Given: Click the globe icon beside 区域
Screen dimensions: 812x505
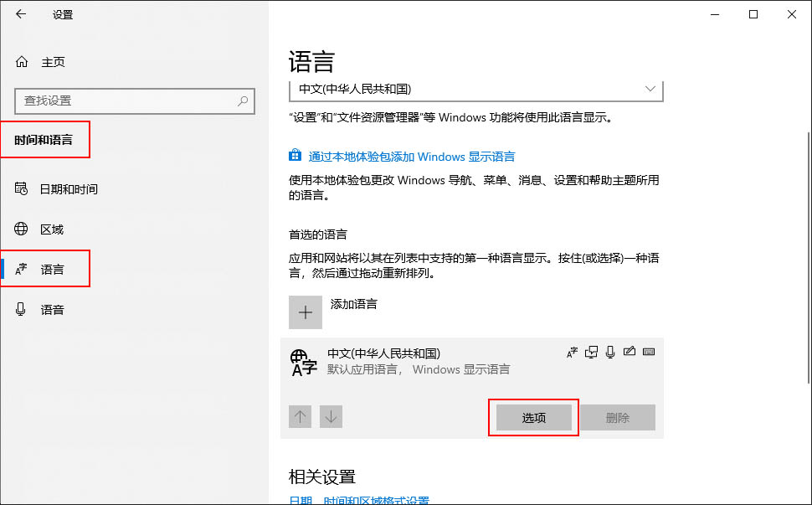Looking at the screenshot, I should pos(21,229).
